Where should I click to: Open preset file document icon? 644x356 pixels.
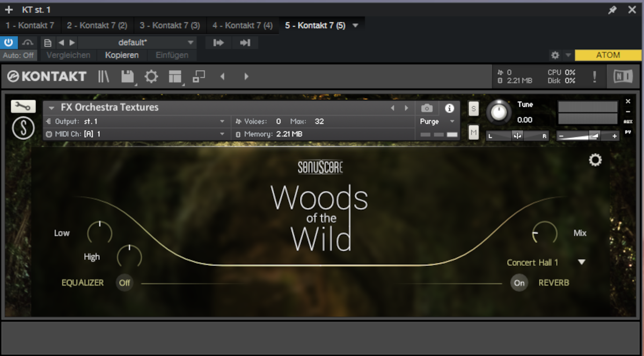[48, 43]
